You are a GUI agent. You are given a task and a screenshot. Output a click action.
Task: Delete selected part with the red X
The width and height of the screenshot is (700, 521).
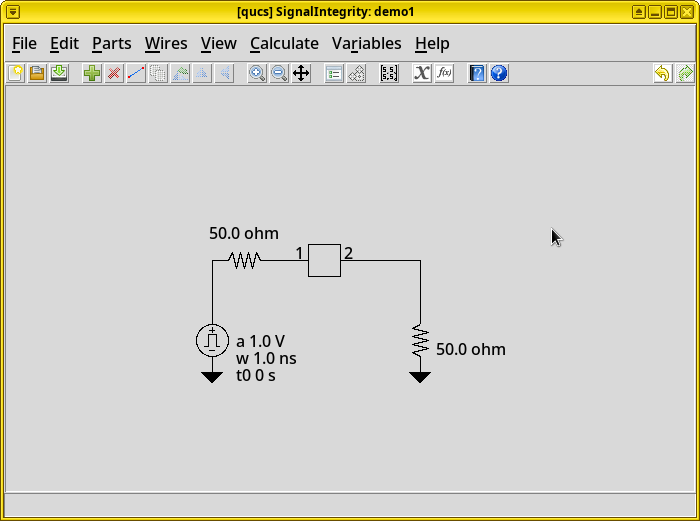click(114, 73)
